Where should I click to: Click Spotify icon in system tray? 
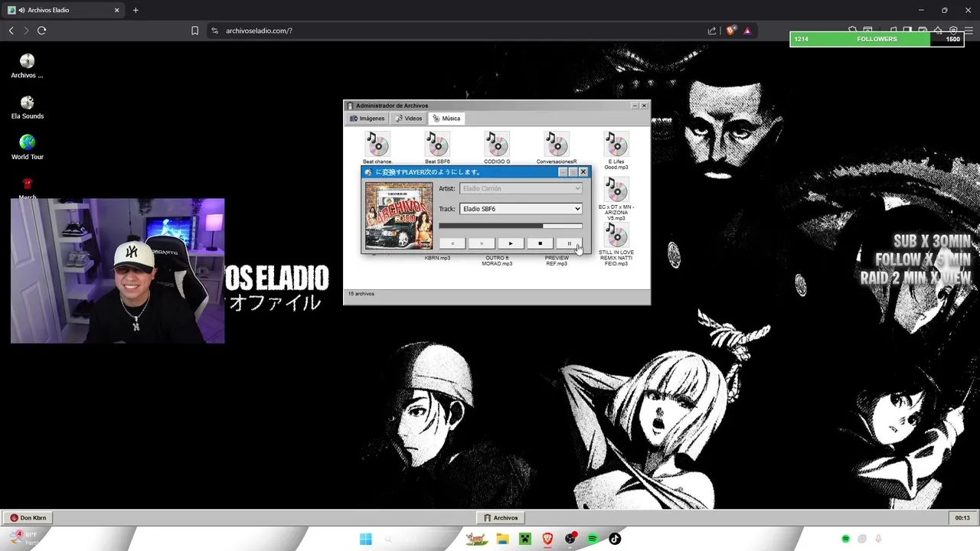pos(845,539)
